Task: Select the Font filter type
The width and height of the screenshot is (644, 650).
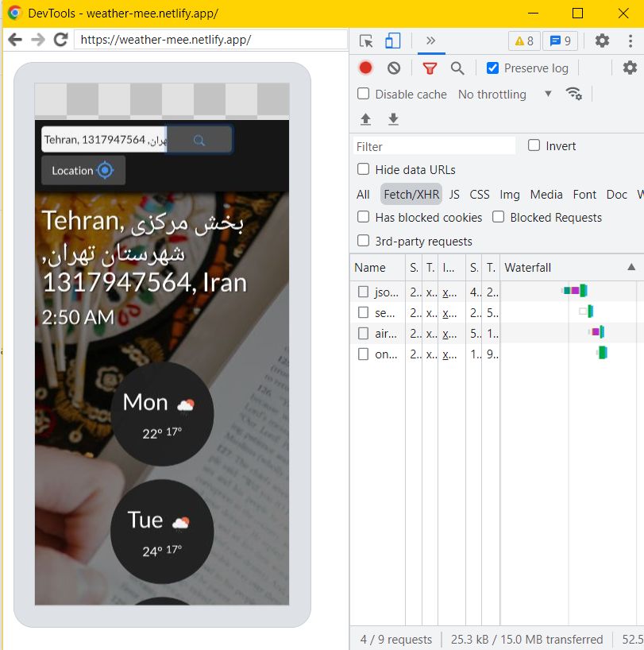Action: [x=584, y=195]
